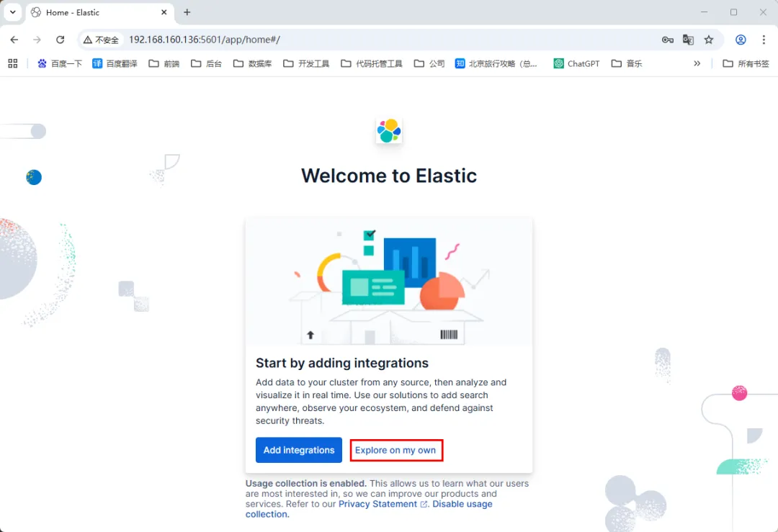Bookmark this page with star icon
This screenshot has height=532, width=778.
click(x=709, y=40)
